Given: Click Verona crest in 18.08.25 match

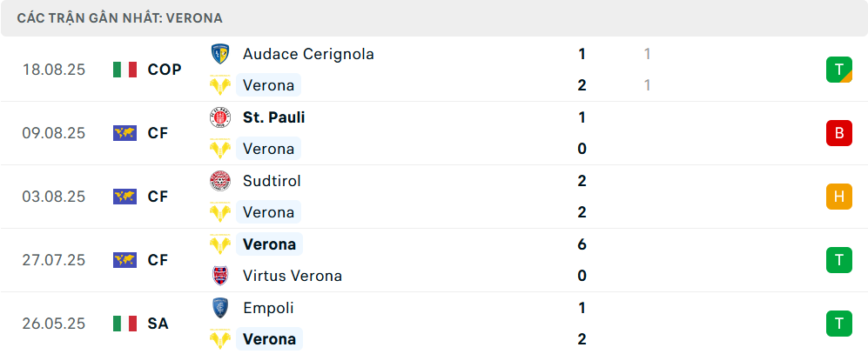Looking at the screenshot, I should 219,85.
